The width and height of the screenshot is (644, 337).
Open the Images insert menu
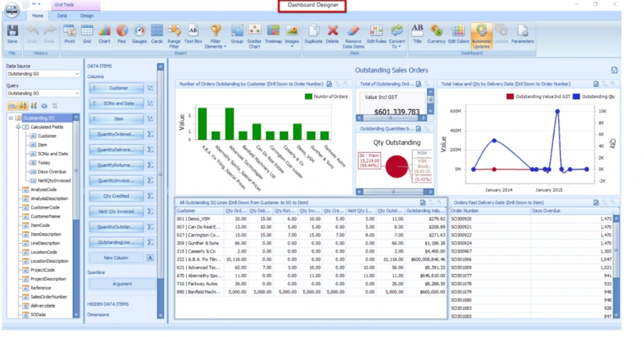click(292, 36)
